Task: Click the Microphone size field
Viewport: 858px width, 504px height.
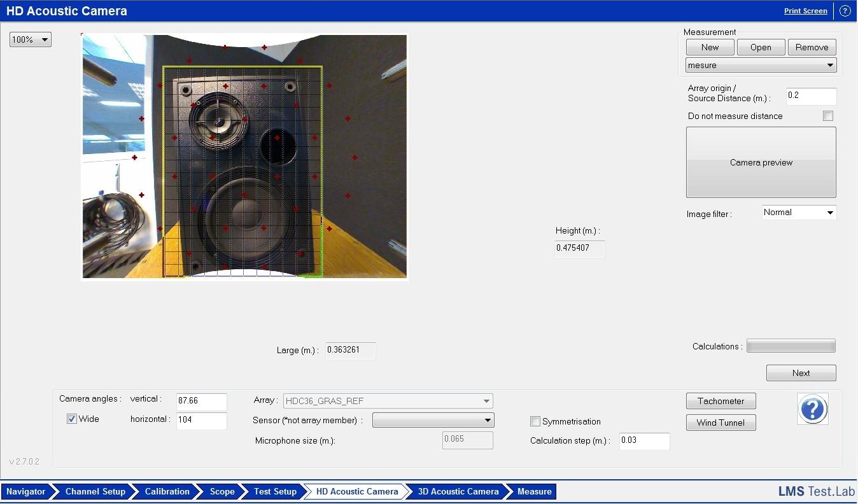Action: click(x=468, y=440)
